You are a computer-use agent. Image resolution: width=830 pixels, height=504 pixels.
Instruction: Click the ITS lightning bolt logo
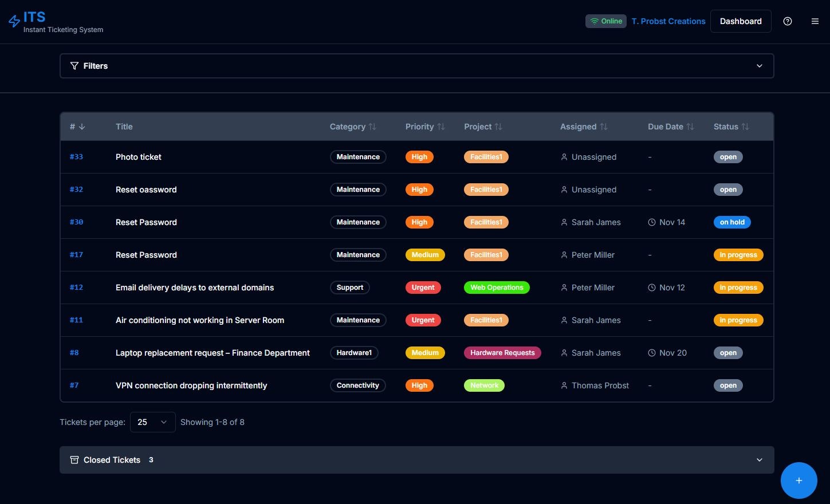tap(14, 21)
